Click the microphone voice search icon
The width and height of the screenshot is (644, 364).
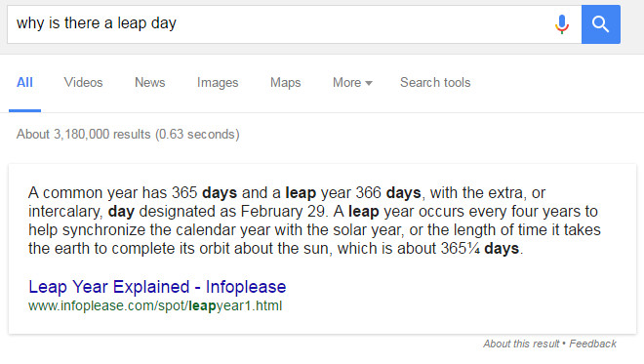click(x=562, y=24)
